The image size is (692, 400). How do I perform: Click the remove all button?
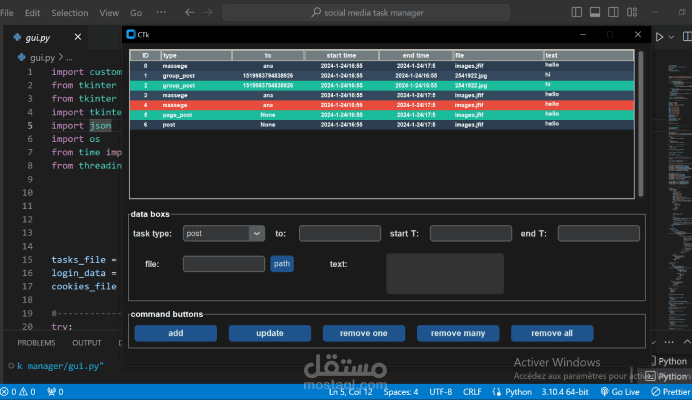552,333
